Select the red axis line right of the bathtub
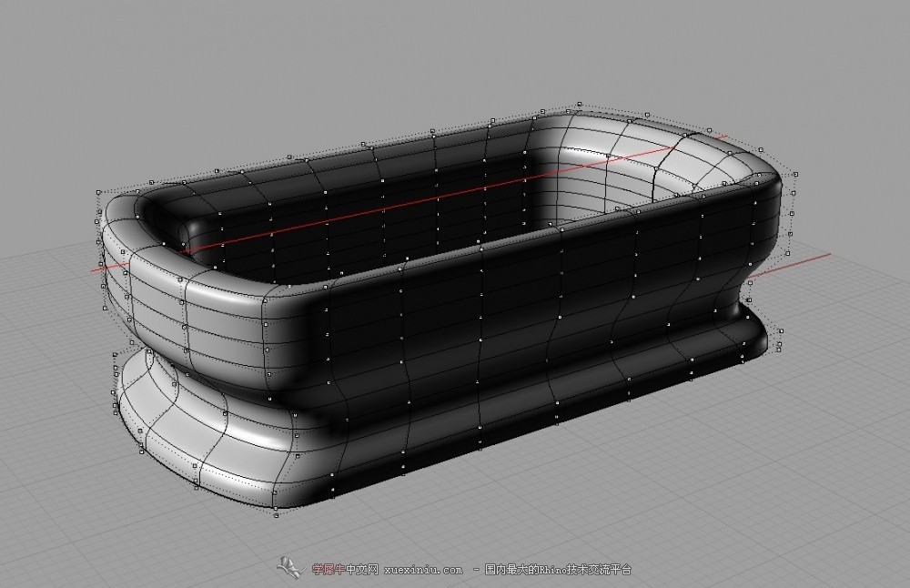The height and width of the screenshot is (588, 910). click(801, 262)
